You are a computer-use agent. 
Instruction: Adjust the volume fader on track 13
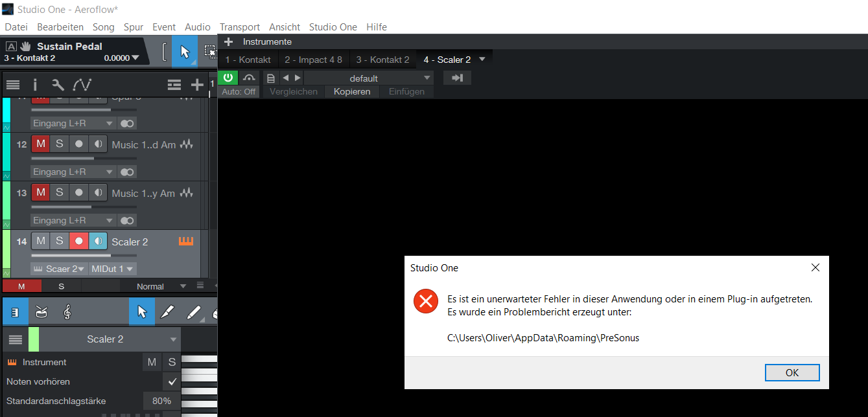[x=83, y=207]
